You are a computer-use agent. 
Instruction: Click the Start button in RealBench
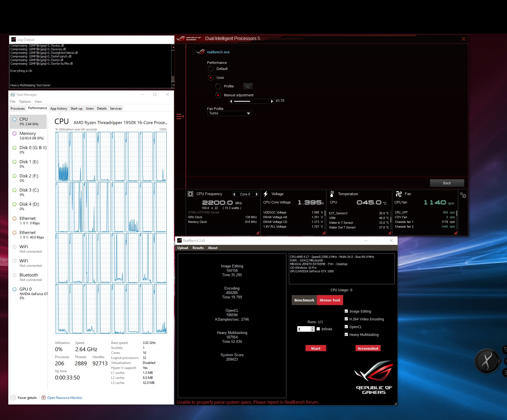tap(316, 348)
